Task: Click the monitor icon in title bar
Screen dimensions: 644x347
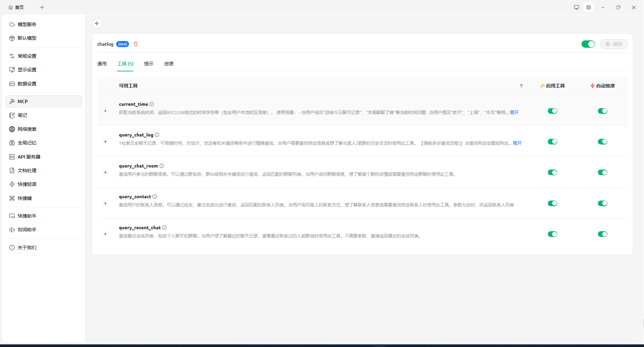Action: point(577,7)
